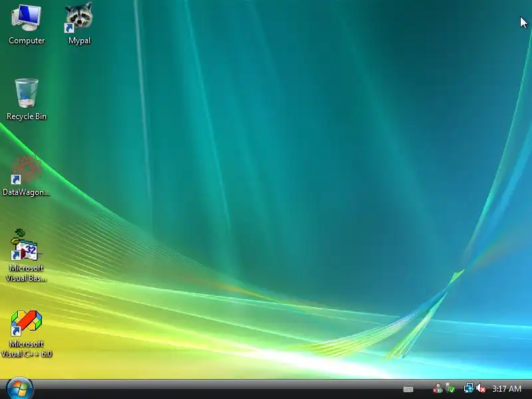Select the Microsoft Visual C++ 6.0 shortcut
Viewport: 532px width, 399px height.
[27, 334]
